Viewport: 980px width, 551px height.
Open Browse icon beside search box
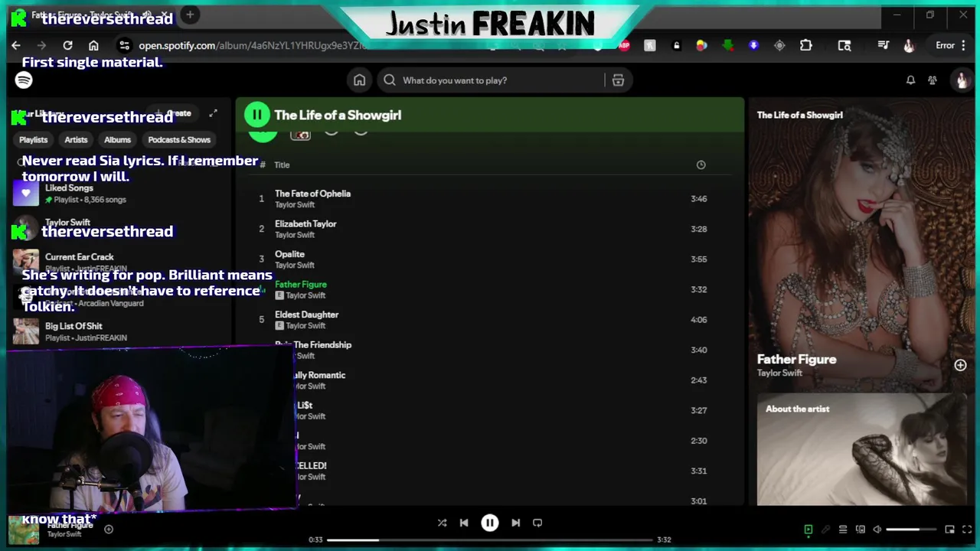point(618,80)
